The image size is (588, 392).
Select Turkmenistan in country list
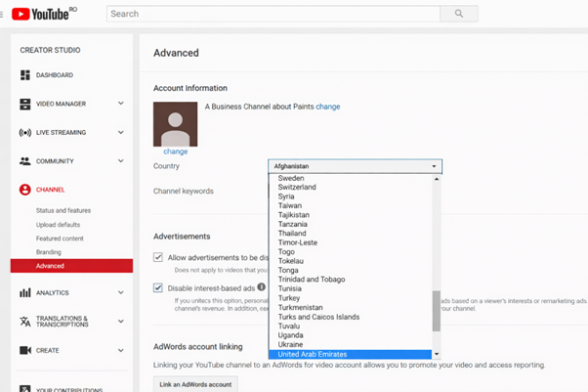tap(351, 307)
